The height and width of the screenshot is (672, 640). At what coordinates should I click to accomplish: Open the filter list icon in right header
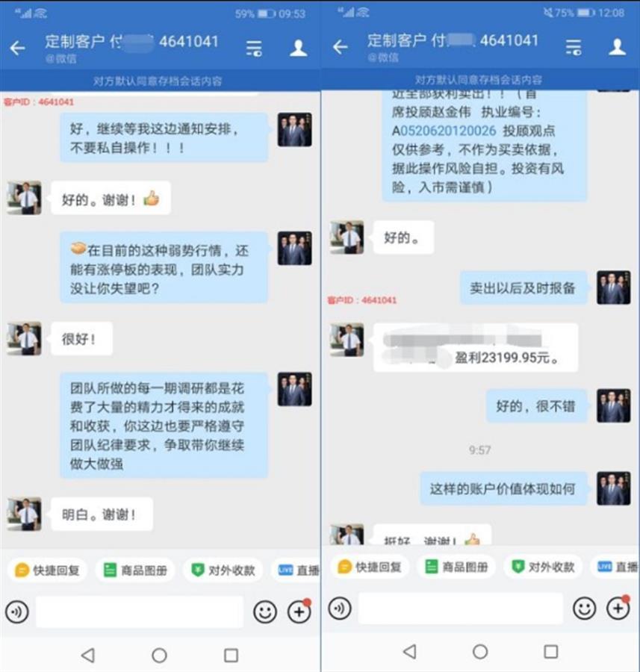[574, 47]
